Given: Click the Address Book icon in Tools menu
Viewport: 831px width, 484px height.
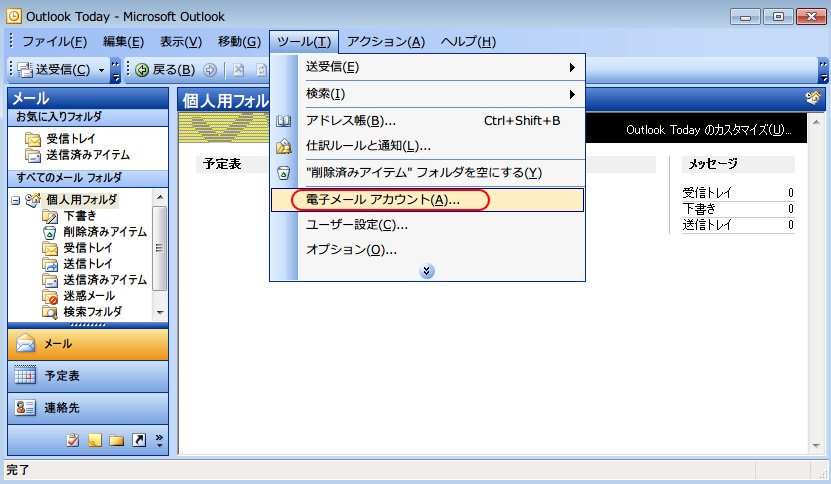Looking at the screenshot, I should (283, 121).
